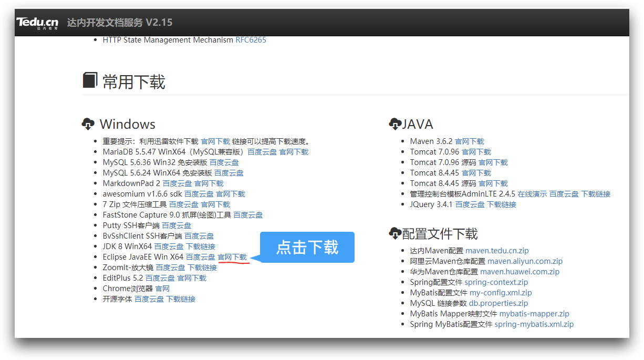Open MariaDB 5.5.47 百度云盘 link

pos(262,152)
